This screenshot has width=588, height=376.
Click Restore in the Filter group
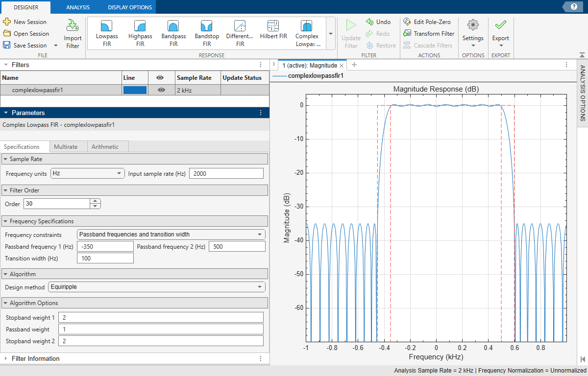(381, 46)
